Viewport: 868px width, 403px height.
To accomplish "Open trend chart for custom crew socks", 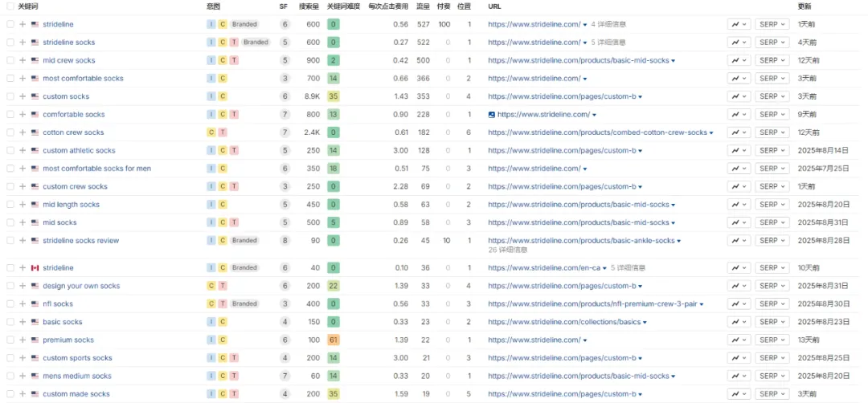I will coord(739,186).
